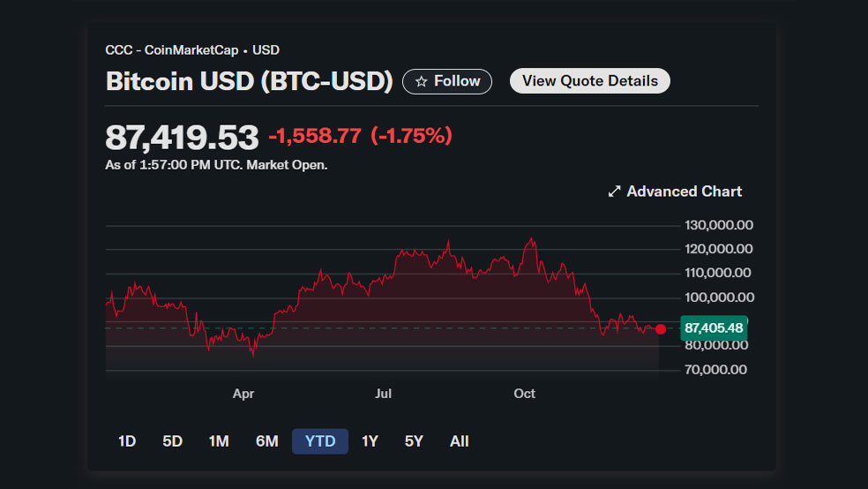Click the 130,000.00 price axis label

(x=718, y=225)
